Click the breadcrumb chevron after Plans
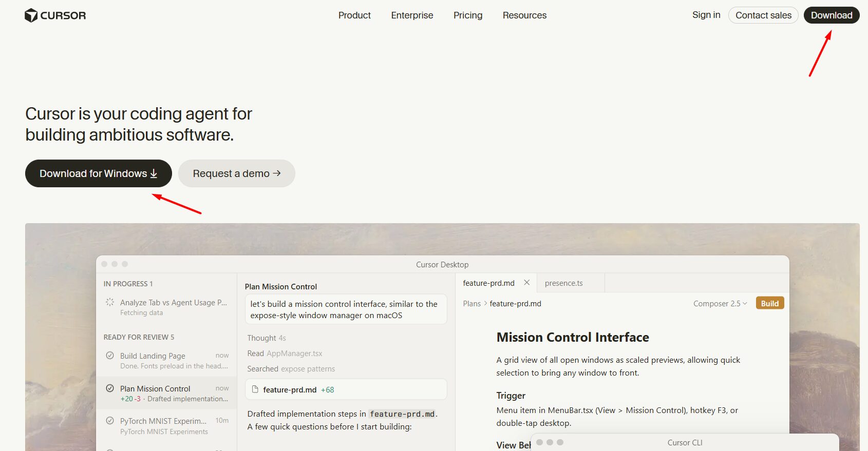This screenshot has height=451, width=868. pos(485,303)
